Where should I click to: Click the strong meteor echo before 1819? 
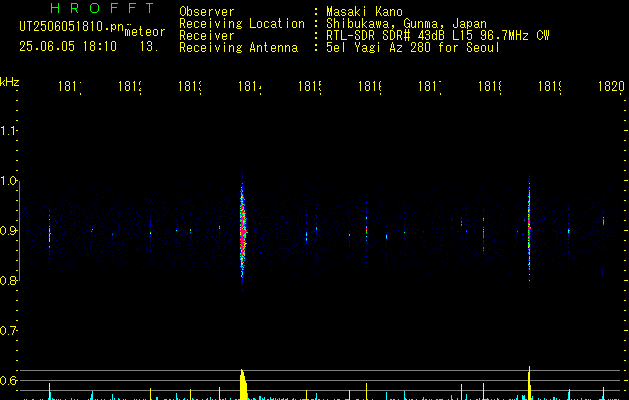pyautogui.click(x=529, y=231)
